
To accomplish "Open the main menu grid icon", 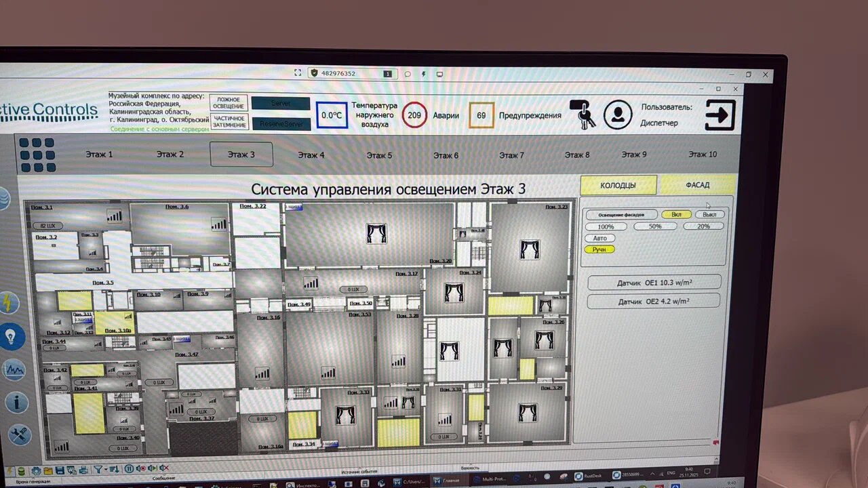I will [37, 155].
